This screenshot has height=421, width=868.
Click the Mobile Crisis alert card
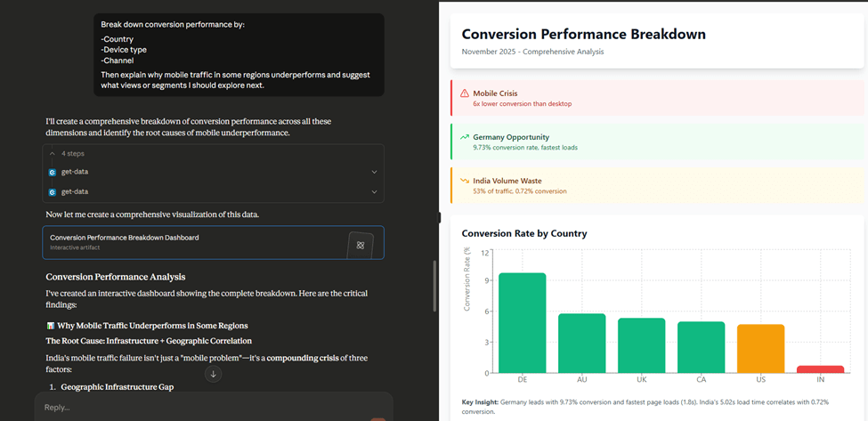coord(657,98)
